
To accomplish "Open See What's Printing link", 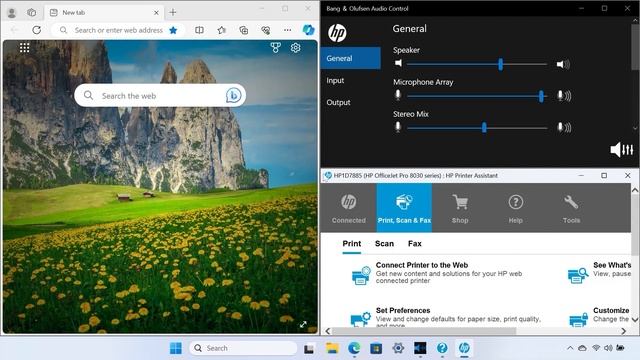I will [612, 265].
